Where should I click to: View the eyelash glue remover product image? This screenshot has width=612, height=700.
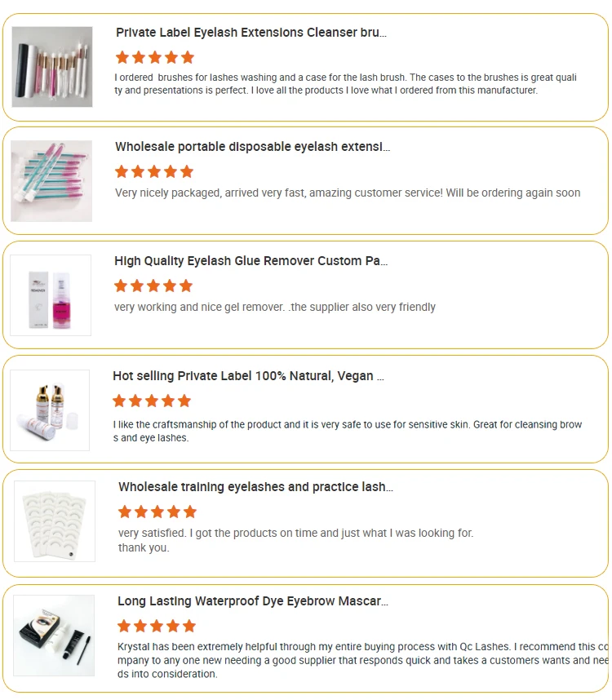pyautogui.click(x=51, y=295)
